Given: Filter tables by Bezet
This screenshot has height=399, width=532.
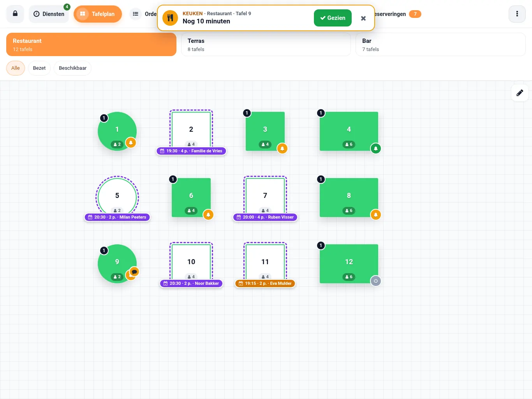Looking at the screenshot, I should tap(39, 68).
